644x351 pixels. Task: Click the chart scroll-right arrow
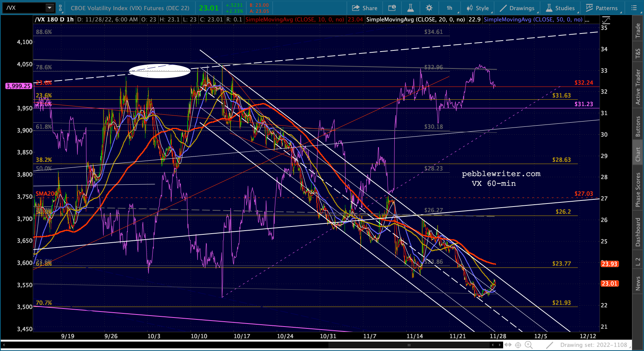[500, 345]
